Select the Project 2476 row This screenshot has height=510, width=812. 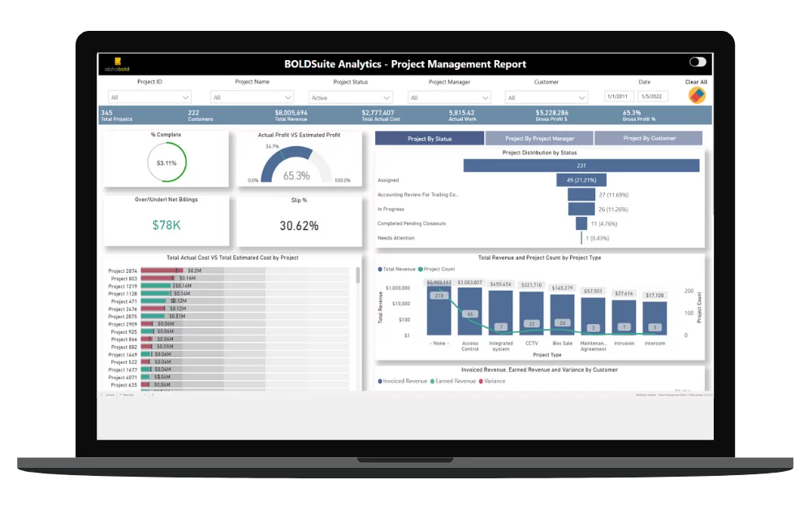coord(228,309)
